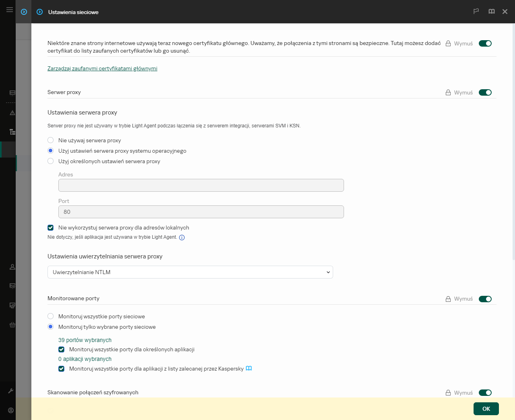Screen dimensions: 515x420
Task: Open the book icon next to Kaspersky list option
Action: point(249,368)
